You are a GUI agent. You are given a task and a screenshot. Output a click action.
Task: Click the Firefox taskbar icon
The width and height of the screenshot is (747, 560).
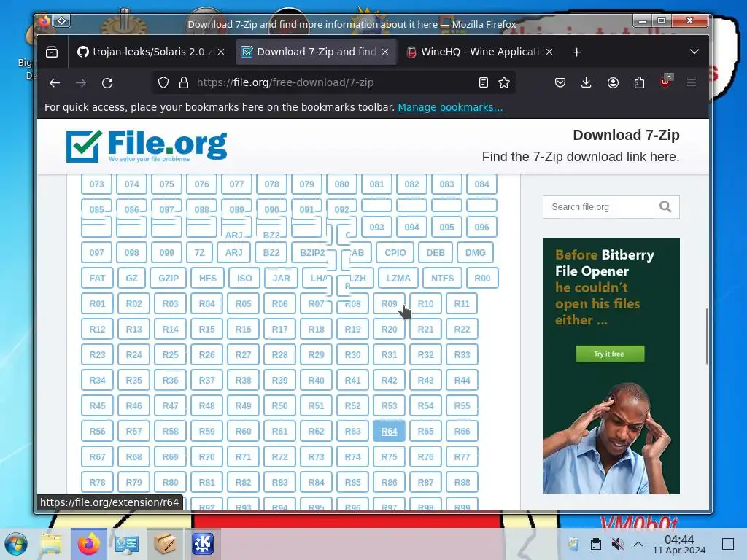pos(88,544)
